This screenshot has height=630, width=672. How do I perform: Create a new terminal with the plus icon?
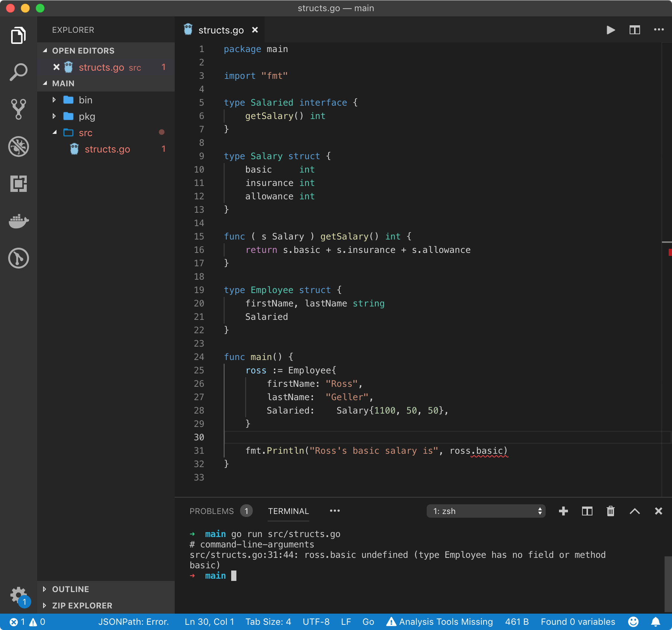pos(563,511)
